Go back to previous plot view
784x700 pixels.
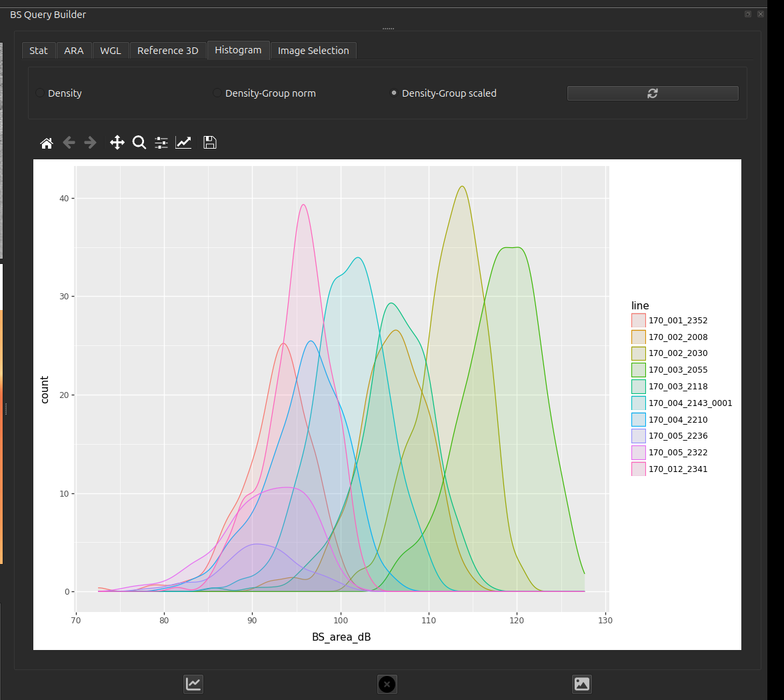(69, 143)
